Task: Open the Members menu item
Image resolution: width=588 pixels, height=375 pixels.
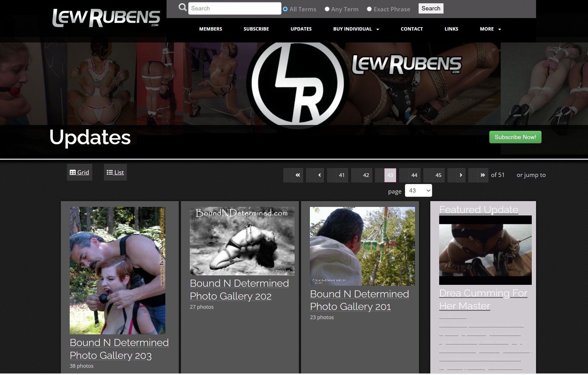Action: coord(211,29)
